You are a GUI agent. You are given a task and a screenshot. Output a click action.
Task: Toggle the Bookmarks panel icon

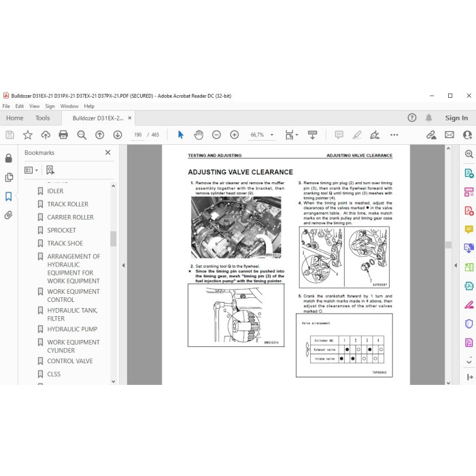pos(8,197)
